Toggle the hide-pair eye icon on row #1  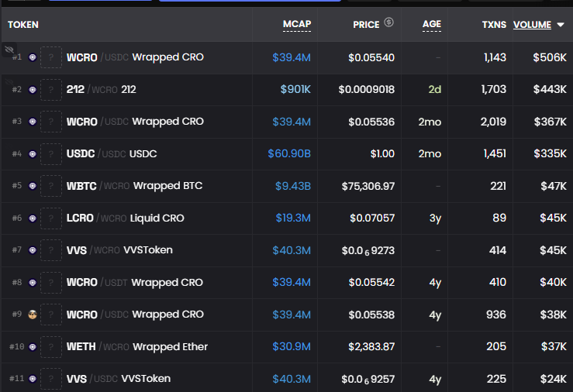tap(9, 50)
